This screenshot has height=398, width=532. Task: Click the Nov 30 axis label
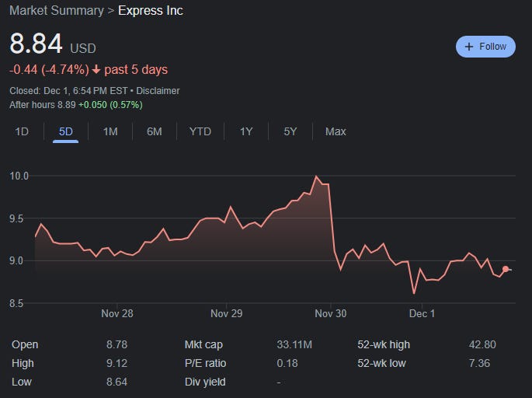point(331,313)
